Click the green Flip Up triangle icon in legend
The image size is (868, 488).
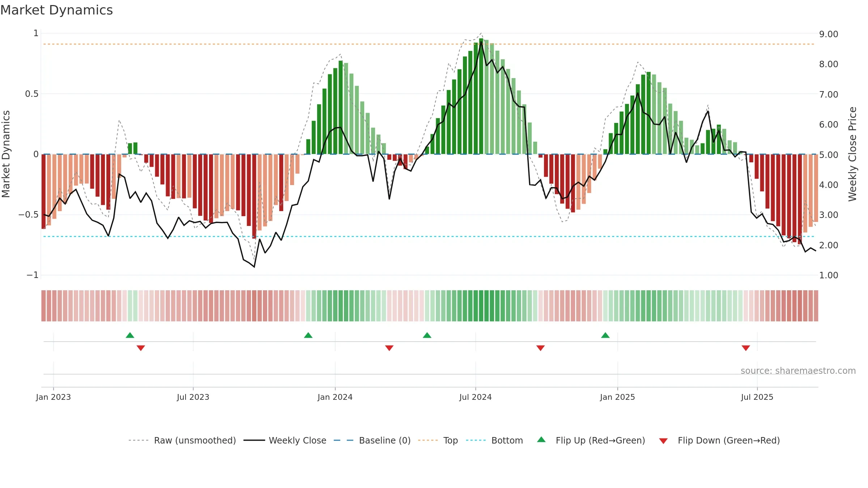coord(541,440)
